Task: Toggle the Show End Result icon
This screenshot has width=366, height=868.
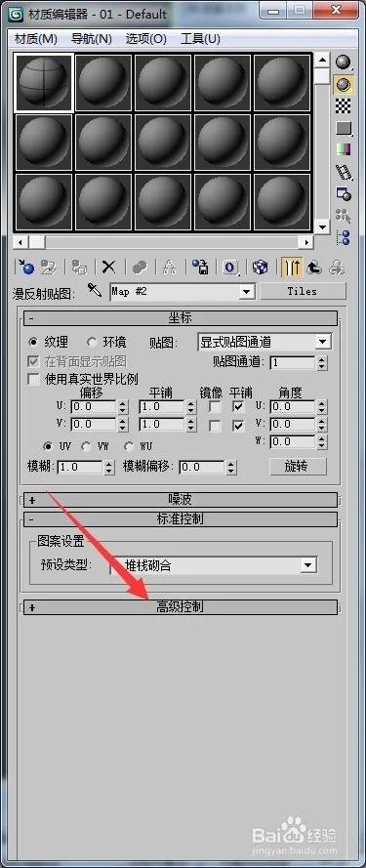Action: click(291, 268)
